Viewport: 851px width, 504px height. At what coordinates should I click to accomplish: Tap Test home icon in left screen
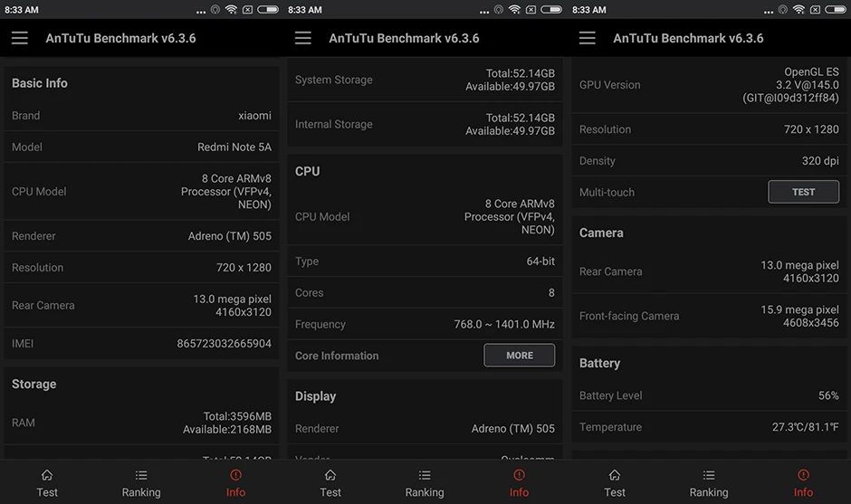(x=47, y=475)
